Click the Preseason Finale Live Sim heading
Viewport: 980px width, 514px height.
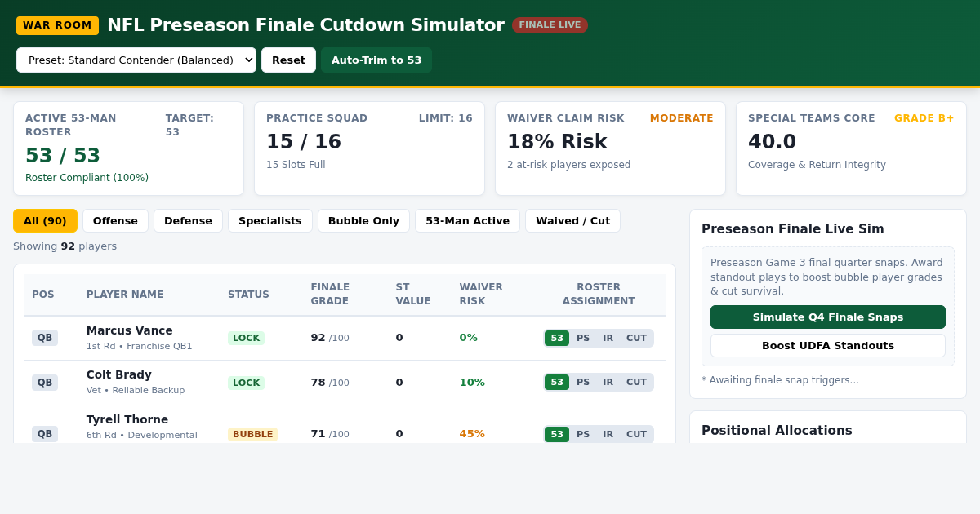793,229
